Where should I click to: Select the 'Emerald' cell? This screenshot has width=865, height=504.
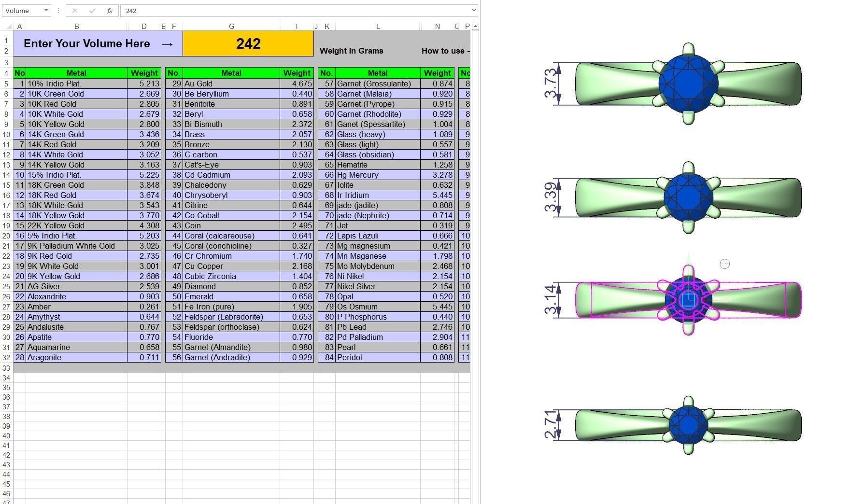(231, 296)
